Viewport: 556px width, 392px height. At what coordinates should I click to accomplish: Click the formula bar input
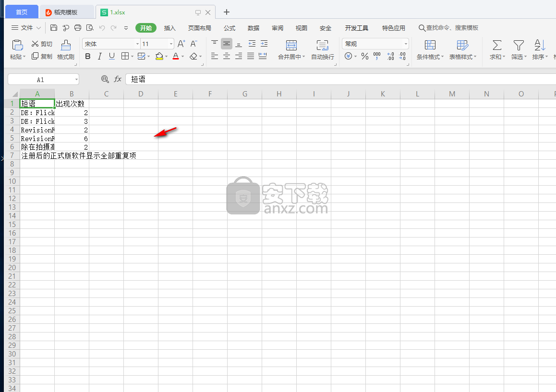(x=340, y=79)
